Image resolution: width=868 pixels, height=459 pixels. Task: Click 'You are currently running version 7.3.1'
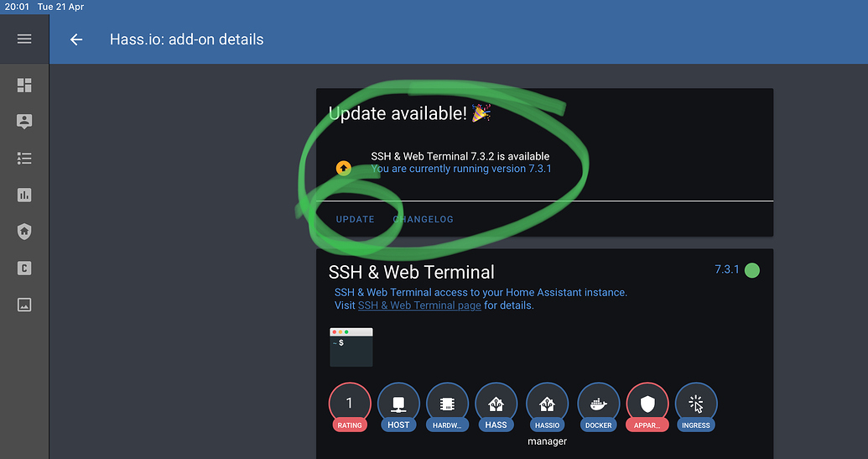(x=461, y=169)
